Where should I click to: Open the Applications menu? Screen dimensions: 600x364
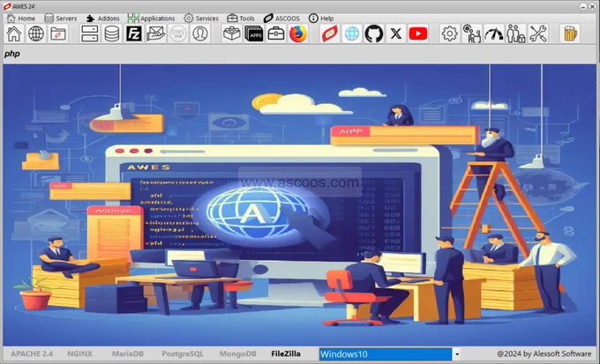coord(151,18)
